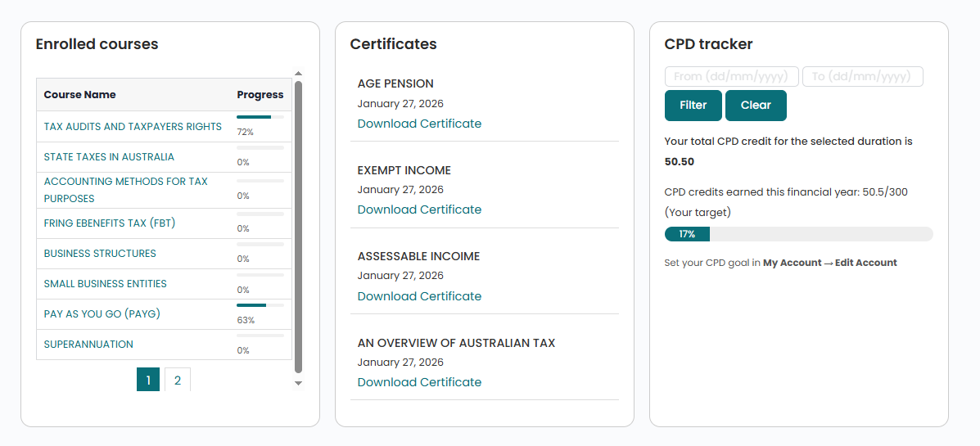This screenshot has width=980, height=446.
Task: Go to page 2 of enrolled courses
Action: tap(178, 380)
